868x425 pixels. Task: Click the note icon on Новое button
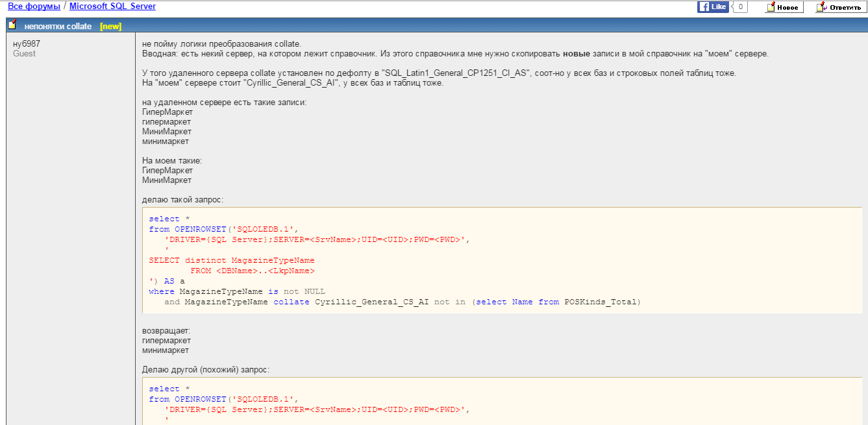click(771, 7)
